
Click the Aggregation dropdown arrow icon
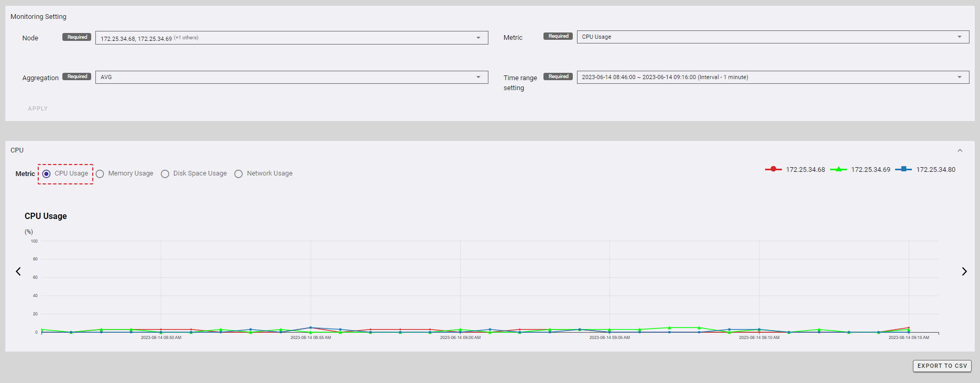(478, 77)
